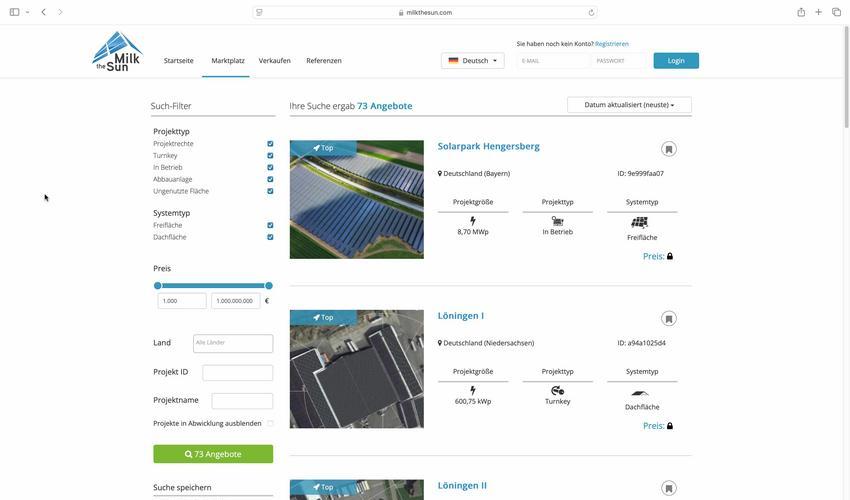Click the location pin for Deutschland (Bayern)
The height and width of the screenshot is (500, 850).
pyautogui.click(x=440, y=174)
